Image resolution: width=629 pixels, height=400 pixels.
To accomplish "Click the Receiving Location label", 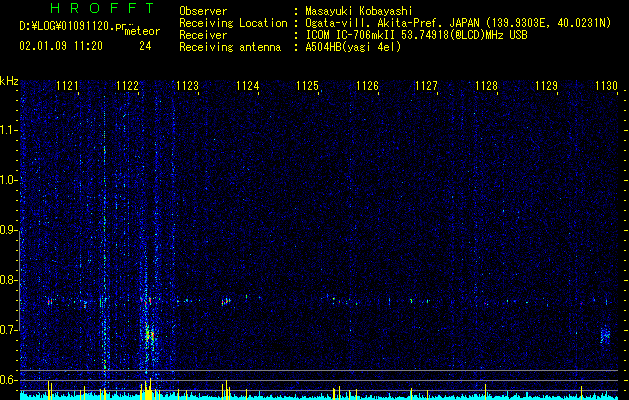I will tap(233, 23).
